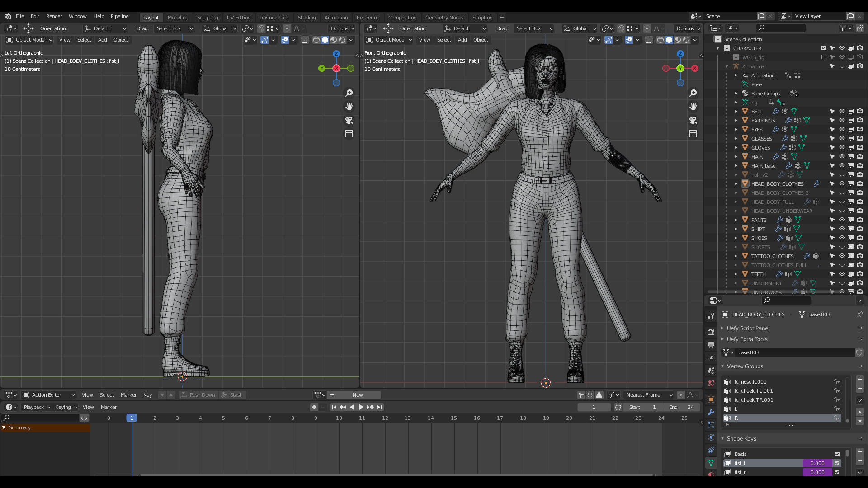This screenshot has width=868, height=488.
Task: Toggle CHARACTER collection exclude checkbox
Action: coord(824,48)
